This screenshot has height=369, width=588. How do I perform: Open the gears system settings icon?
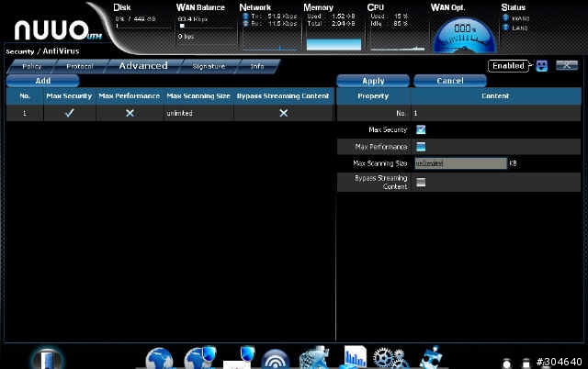[390, 358]
